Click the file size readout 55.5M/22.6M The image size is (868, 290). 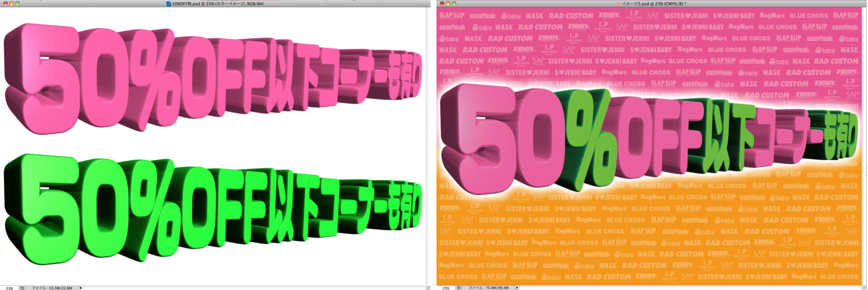point(61,288)
